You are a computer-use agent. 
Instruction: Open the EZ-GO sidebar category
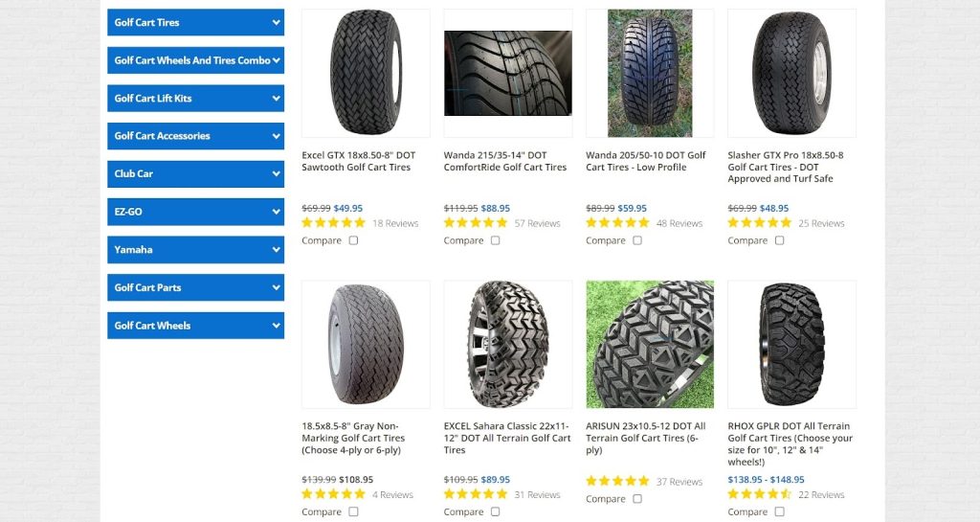(195, 212)
